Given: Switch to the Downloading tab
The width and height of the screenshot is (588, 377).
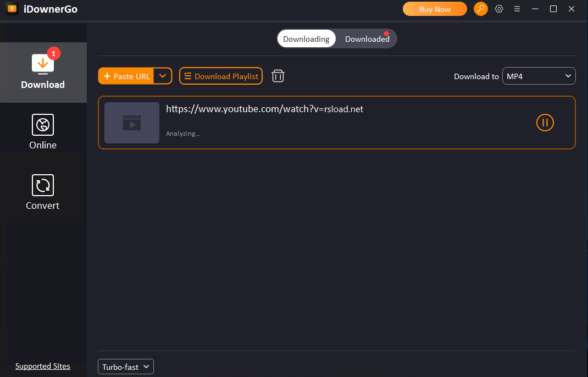Looking at the screenshot, I should tap(306, 39).
